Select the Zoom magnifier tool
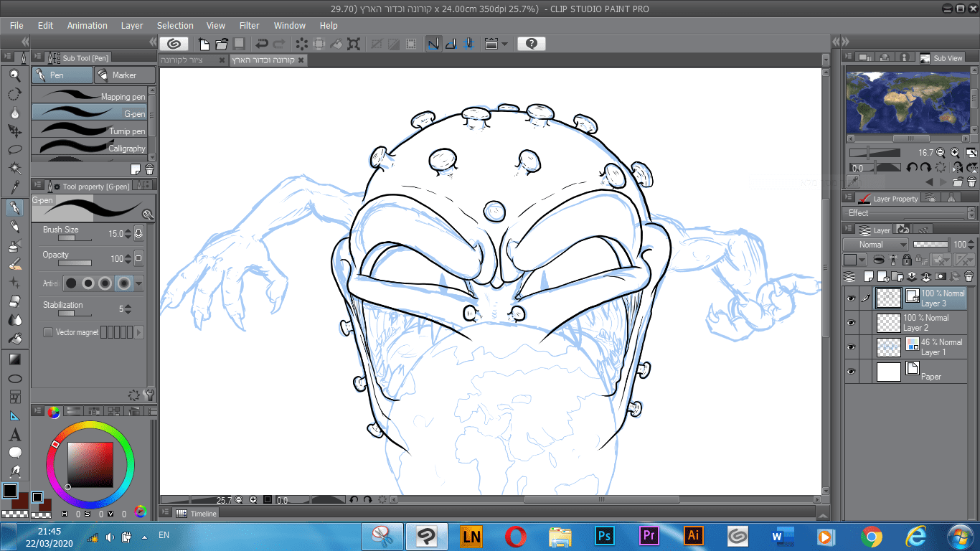The width and height of the screenshot is (980, 551). point(14,75)
